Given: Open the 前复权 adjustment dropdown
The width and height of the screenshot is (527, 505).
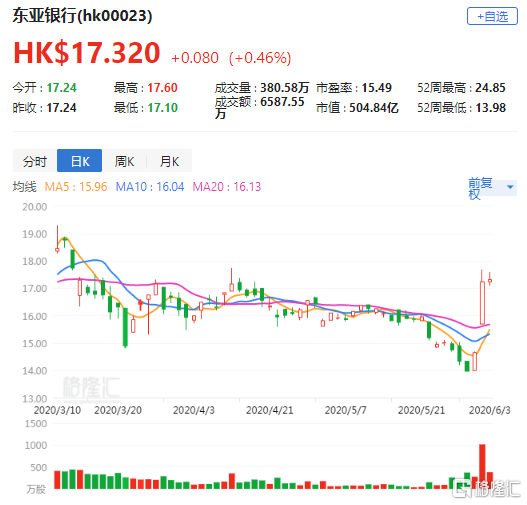Looking at the screenshot, I should pos(492,188).
